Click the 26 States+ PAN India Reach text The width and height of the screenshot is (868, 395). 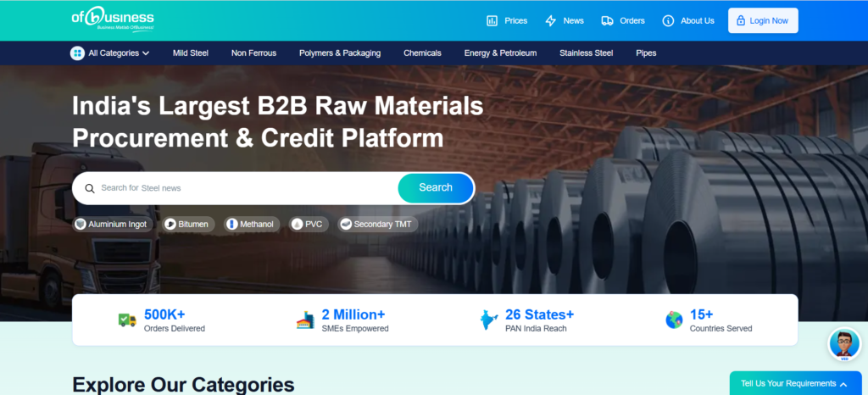[x=540, y=320]
